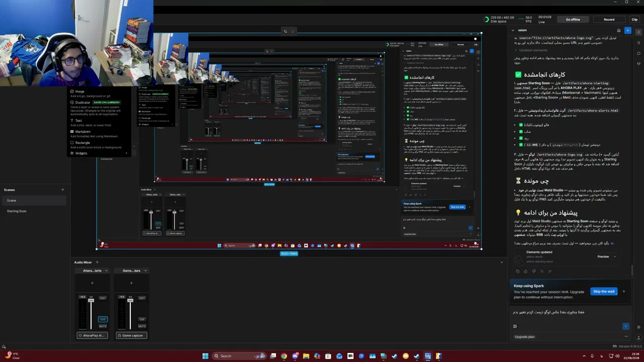The image size is (644, 362).
Task: Collapse the Audio Mixer panel with the chevron
Action: [x=501, y=262]
